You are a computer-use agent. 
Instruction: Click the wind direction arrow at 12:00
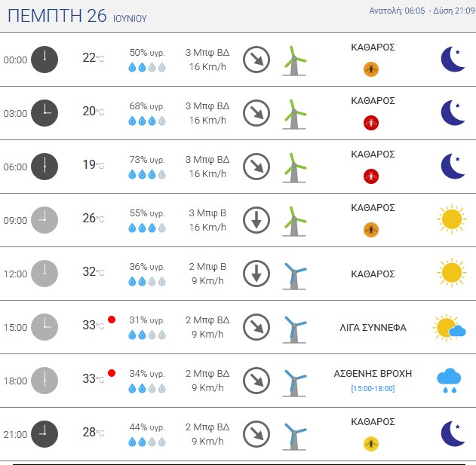pos(256,274)
